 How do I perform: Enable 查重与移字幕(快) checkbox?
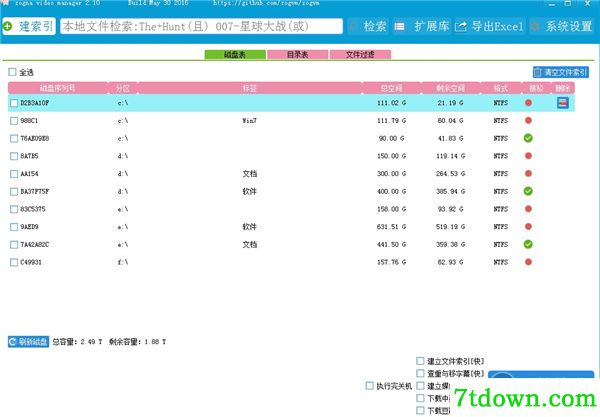pos(420,373)
